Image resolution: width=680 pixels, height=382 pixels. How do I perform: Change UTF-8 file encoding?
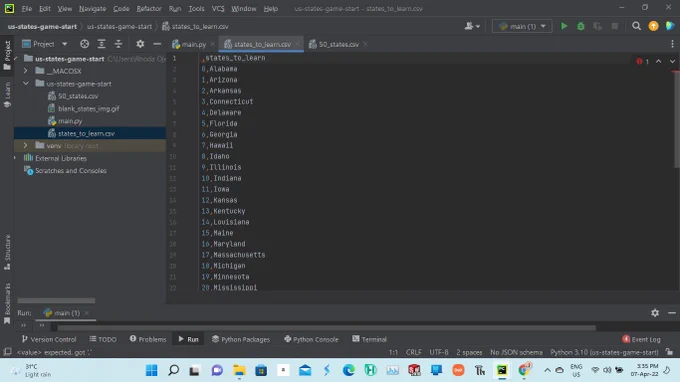pos(438,352)
